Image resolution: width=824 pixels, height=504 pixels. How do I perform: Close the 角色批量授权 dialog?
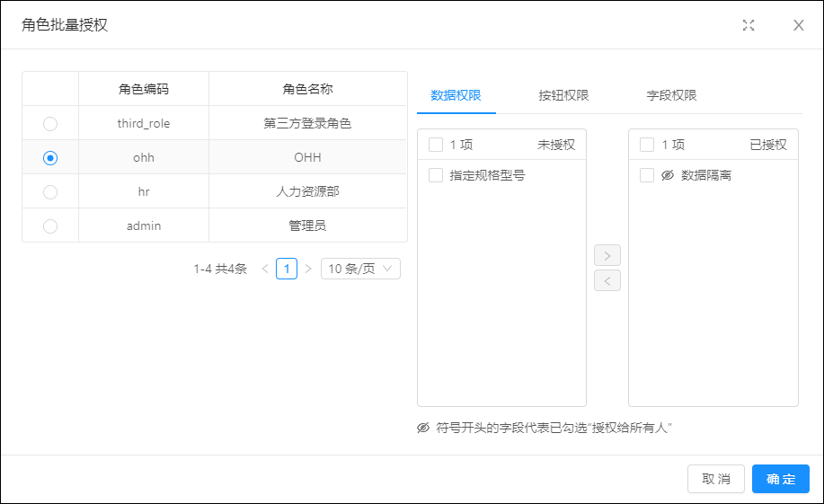[798, 25]
